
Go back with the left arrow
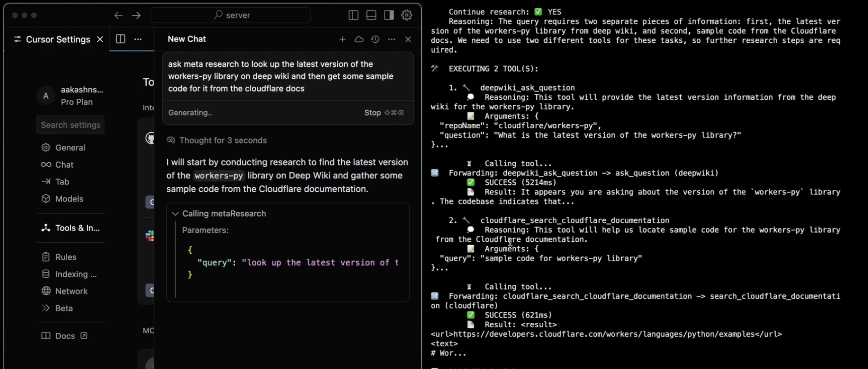(118, 15)
